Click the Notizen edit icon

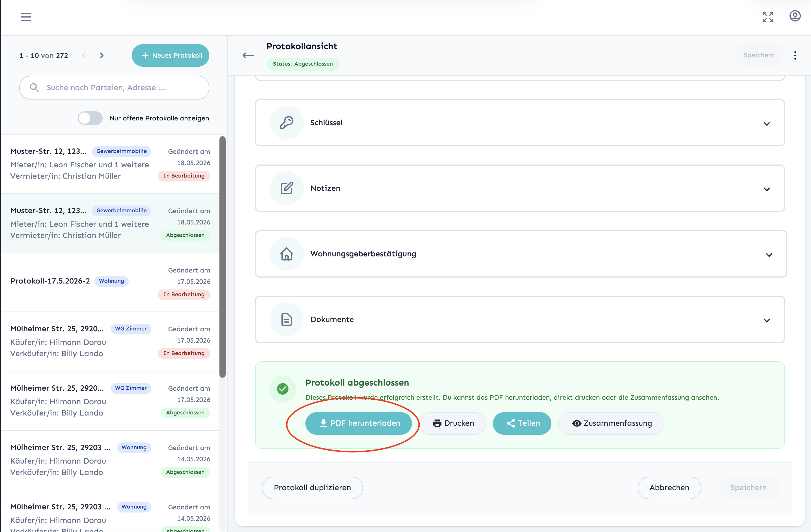(286, 188)
